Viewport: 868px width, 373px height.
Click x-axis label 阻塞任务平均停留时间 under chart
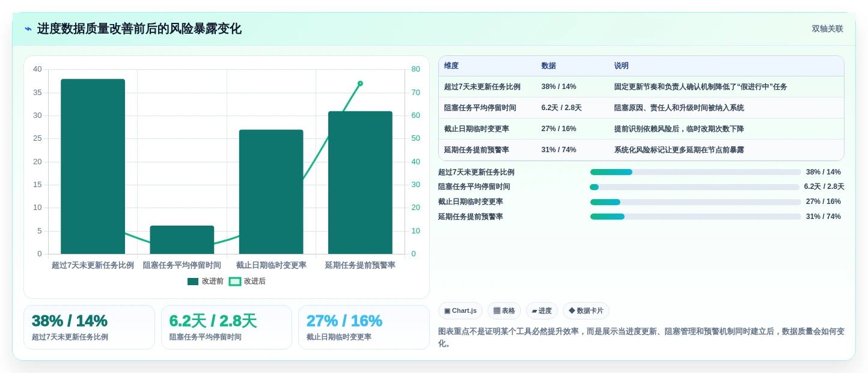click(182, 265)
